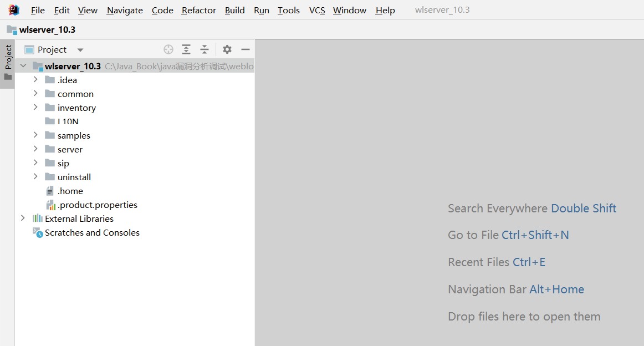Expand the sip folder chevron

click(x=35, y=162)
